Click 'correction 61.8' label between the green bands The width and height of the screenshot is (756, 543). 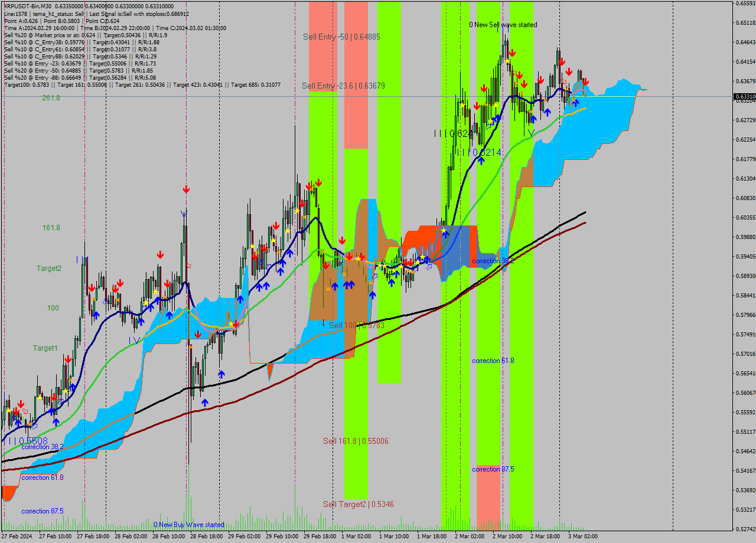click(x=493, y=361)
